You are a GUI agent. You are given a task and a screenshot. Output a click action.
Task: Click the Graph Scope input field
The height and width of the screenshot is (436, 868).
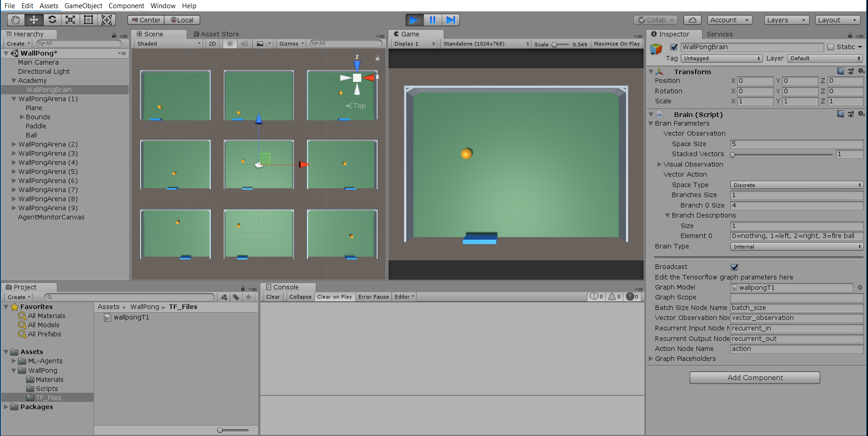pyautogui.click(x=796, y=298)
